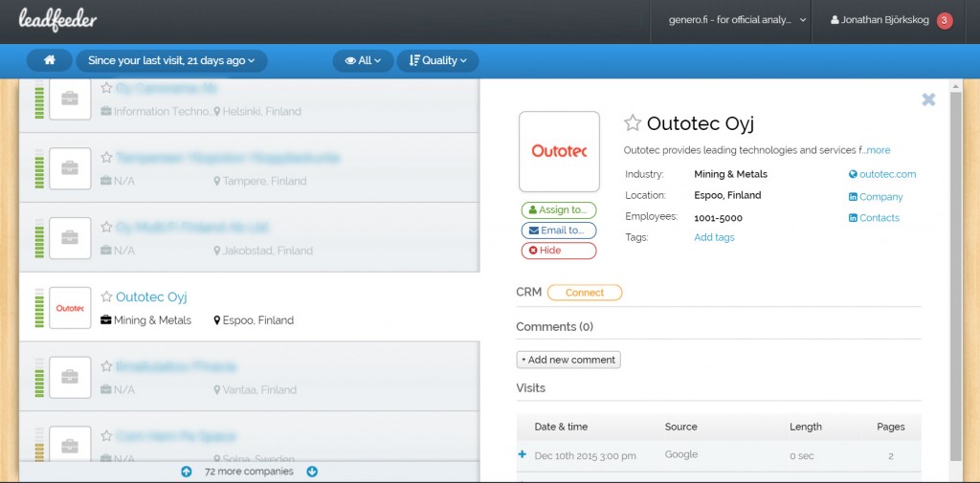Toggle star on first company in list
980x483 pixels.
pyautogui.click(x=106, y=88)
